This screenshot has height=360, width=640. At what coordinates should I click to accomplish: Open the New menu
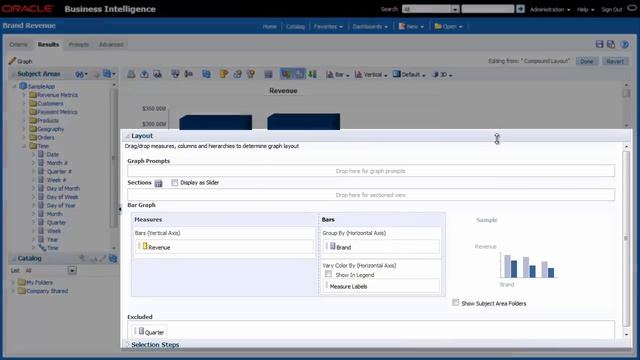click(x=411, y=27)
